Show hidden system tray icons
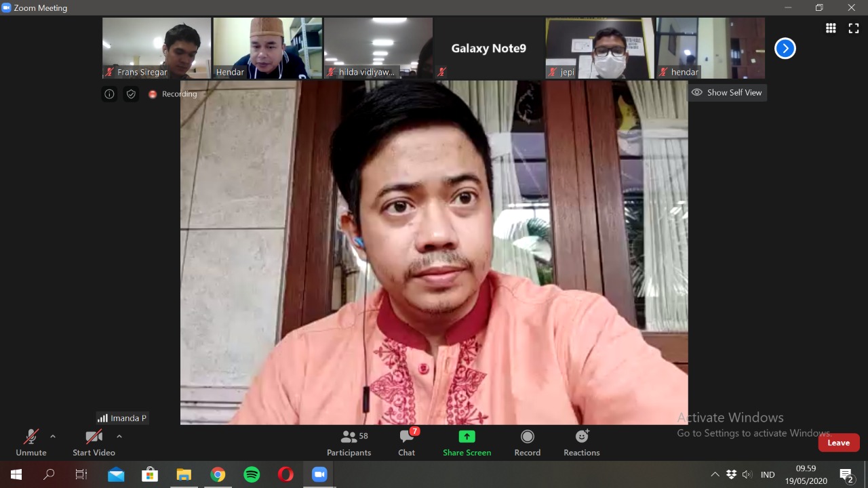868x488 pixels. tap(714, 474)
